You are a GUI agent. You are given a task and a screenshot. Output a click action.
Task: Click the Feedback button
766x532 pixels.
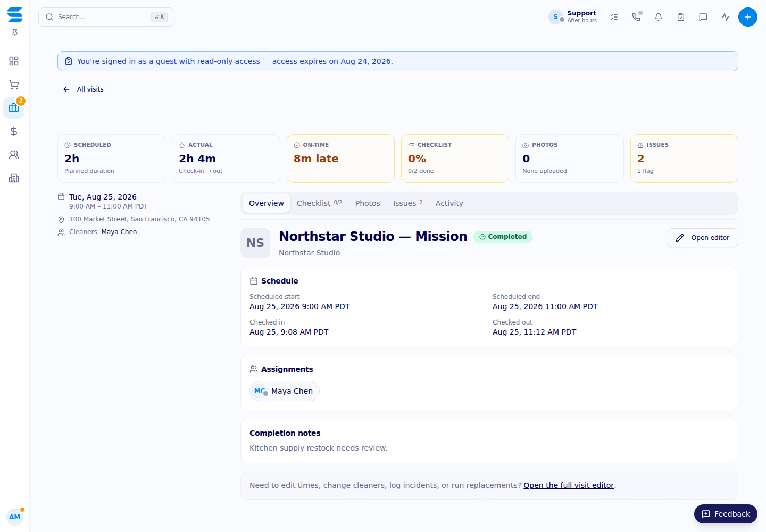click(x=726, y=514)
